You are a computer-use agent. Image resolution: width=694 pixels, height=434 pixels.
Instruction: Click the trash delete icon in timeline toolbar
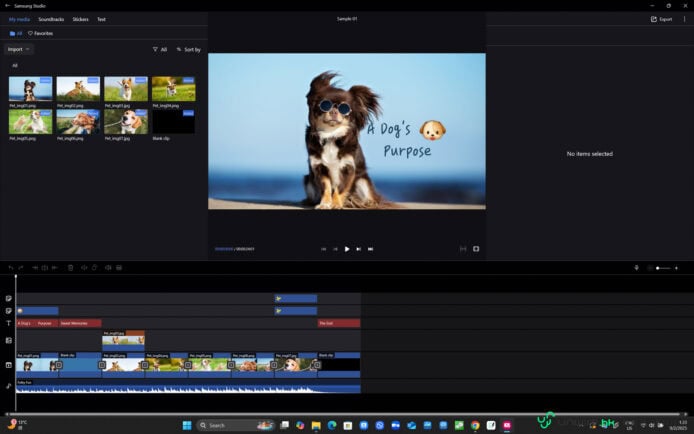[x=70, y=267]
